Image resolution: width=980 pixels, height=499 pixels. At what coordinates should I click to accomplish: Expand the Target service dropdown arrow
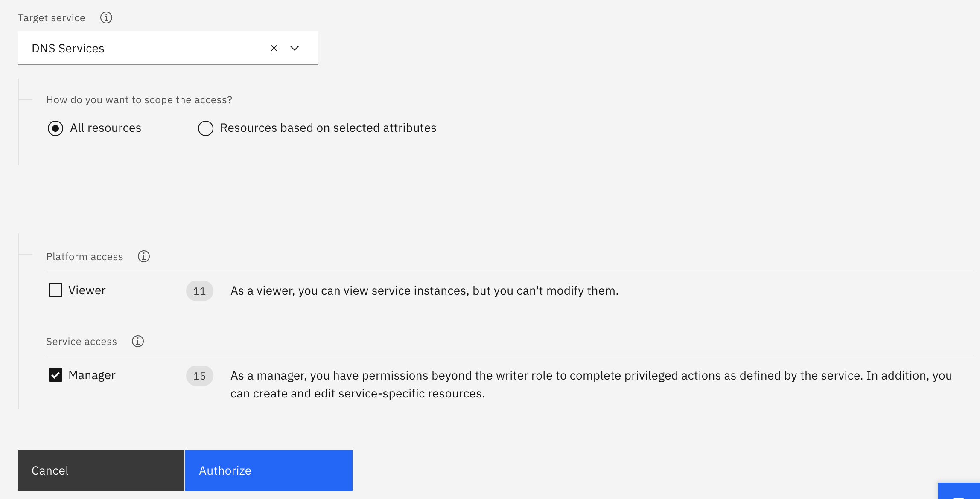click(x=295, y=48)
